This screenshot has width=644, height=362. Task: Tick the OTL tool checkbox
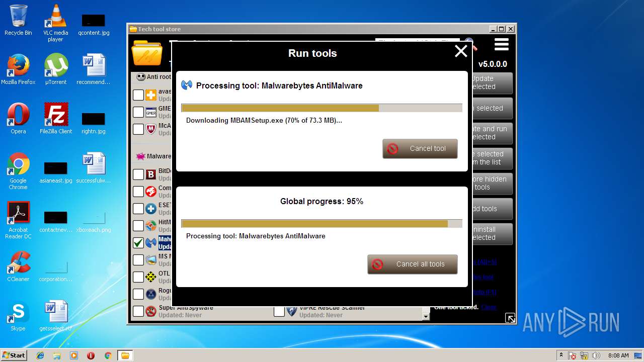click(138, 277)
